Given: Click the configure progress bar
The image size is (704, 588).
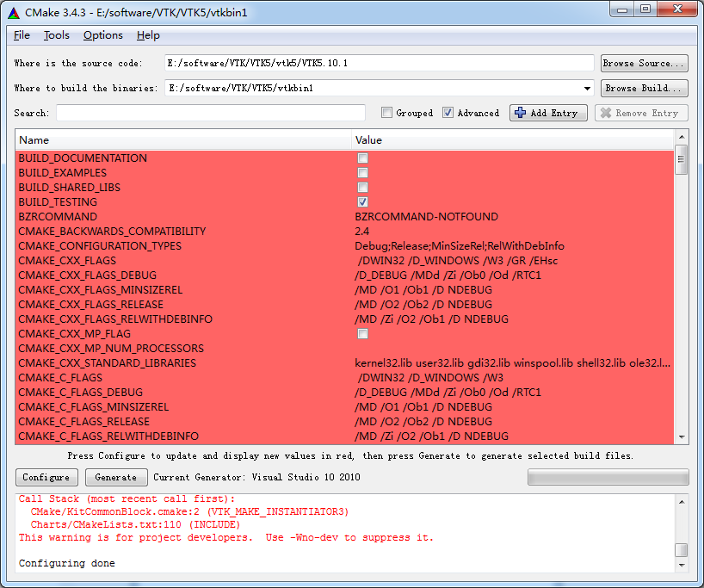Looking at the screenshot, I should pos(608,477).
